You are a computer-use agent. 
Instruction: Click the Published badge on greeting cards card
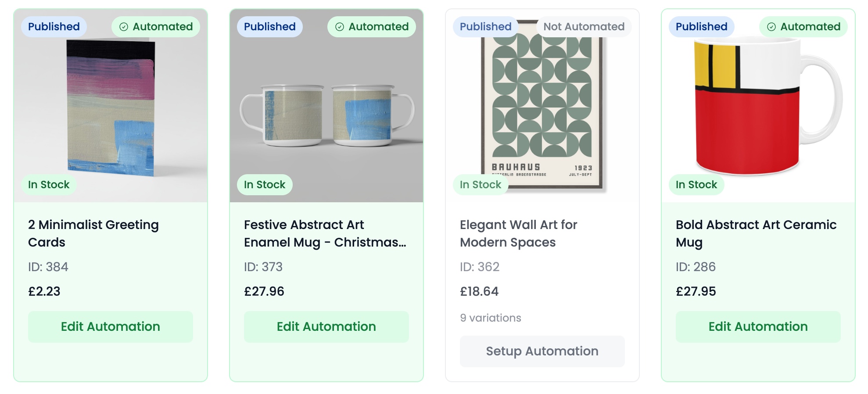(x=54, y=27)
